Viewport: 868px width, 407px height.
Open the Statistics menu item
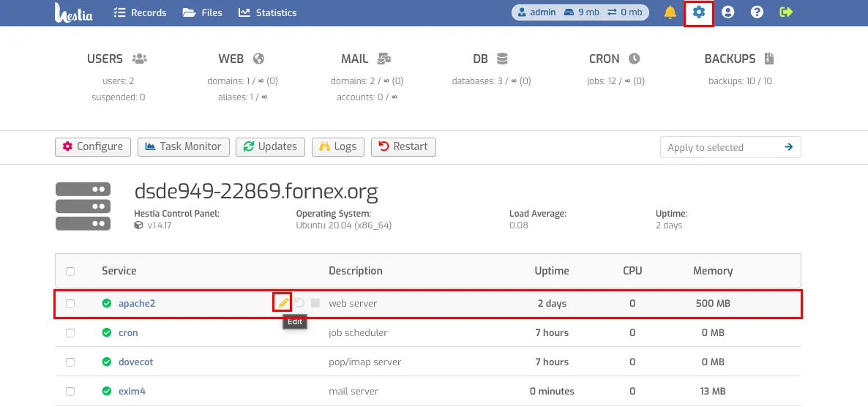pos(268,12)
